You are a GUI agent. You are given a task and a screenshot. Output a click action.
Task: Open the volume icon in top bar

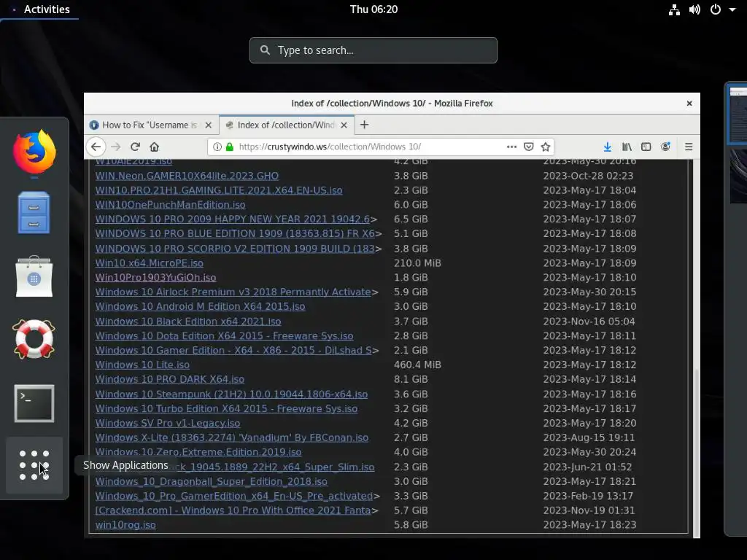pos(694,9)
